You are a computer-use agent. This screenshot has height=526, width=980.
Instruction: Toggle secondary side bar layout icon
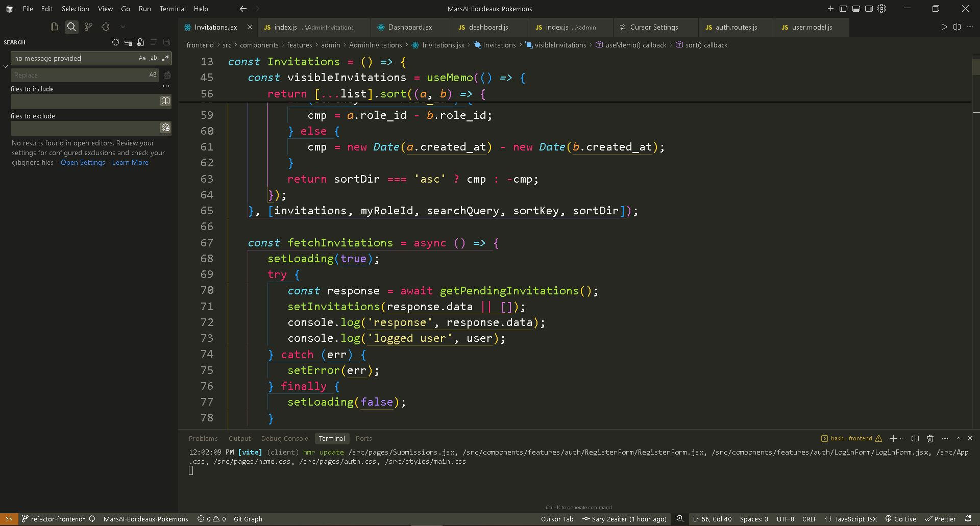[869, 9]
